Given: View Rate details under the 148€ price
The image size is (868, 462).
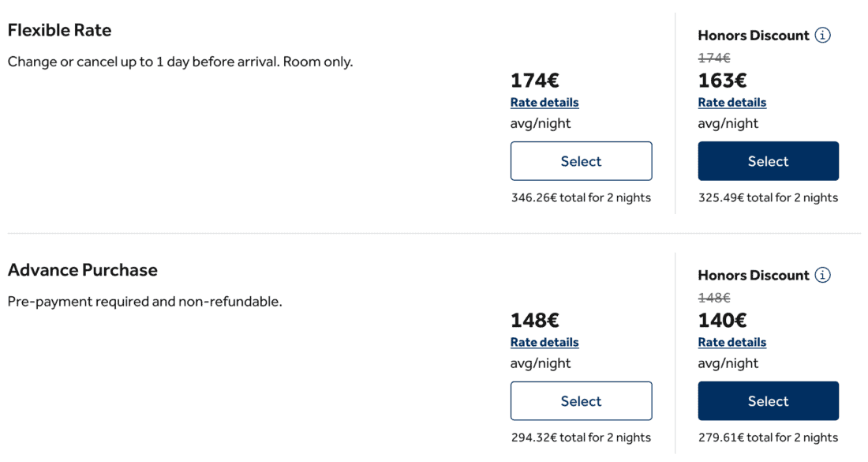Looking at the screenshot, I should [544, 343].
